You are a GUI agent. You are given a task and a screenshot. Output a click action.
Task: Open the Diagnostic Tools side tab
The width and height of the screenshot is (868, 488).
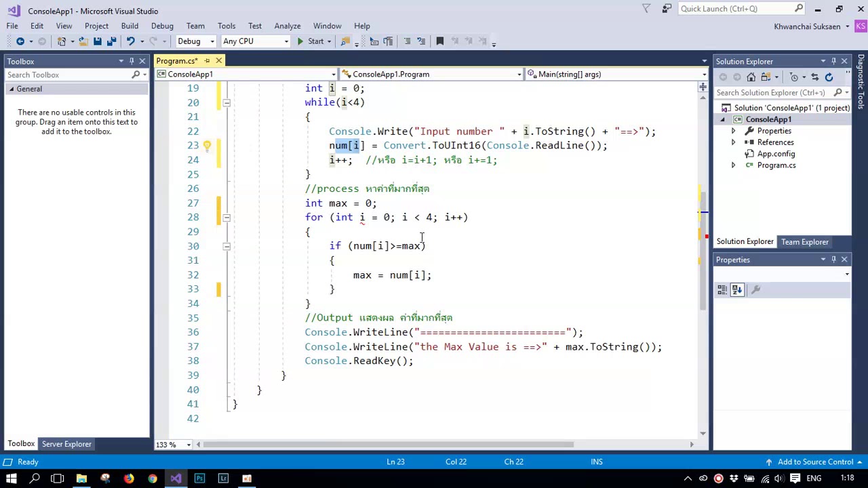coord(861,81)
